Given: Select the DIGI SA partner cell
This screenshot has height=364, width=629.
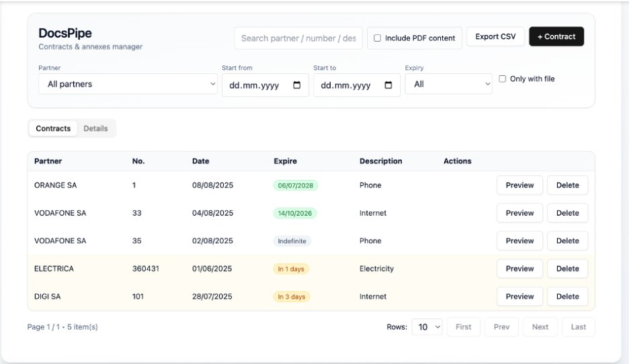Looking at the screenshot, I should pyautogui.click(x=47, y=296).
